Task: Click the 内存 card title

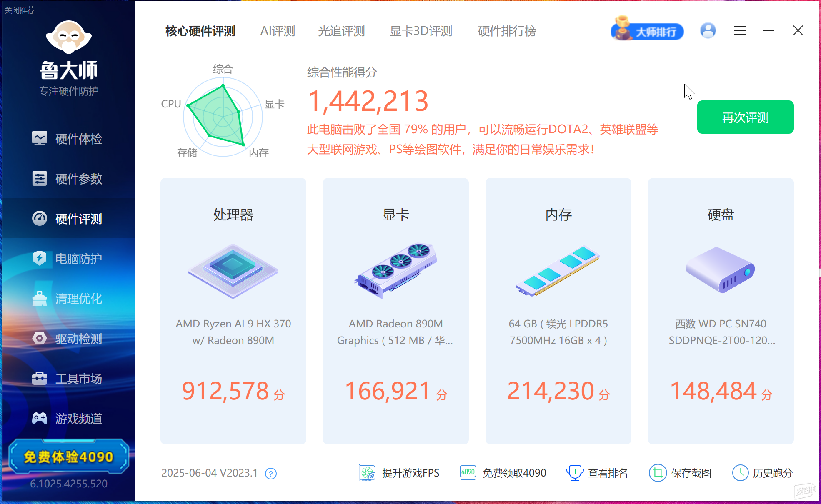Action: pyautogui.click(x=558, y=215)
